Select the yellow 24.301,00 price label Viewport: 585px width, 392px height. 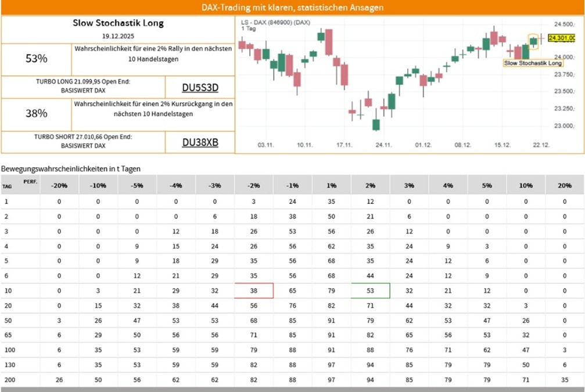click(561, 38)
